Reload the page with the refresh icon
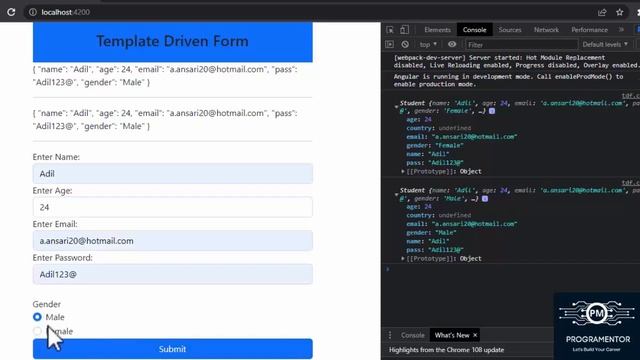Viewport: 640px width, 360px height. pyautogui.click(x=11, y=12)
